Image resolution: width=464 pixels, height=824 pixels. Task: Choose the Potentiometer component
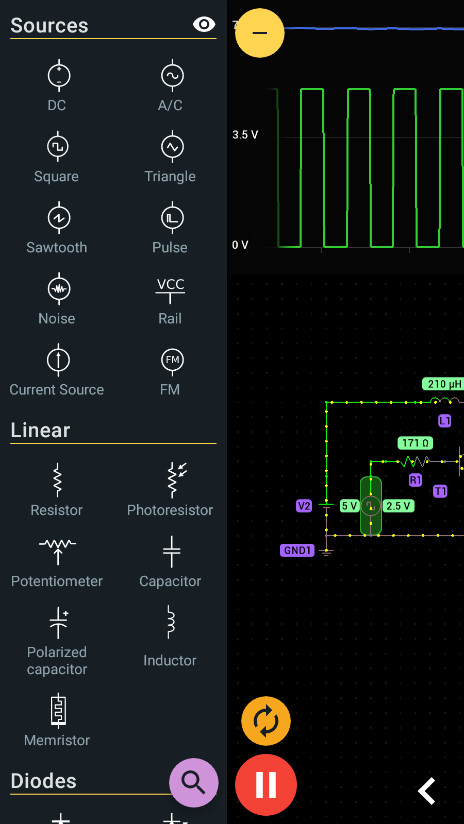(57, 561)
